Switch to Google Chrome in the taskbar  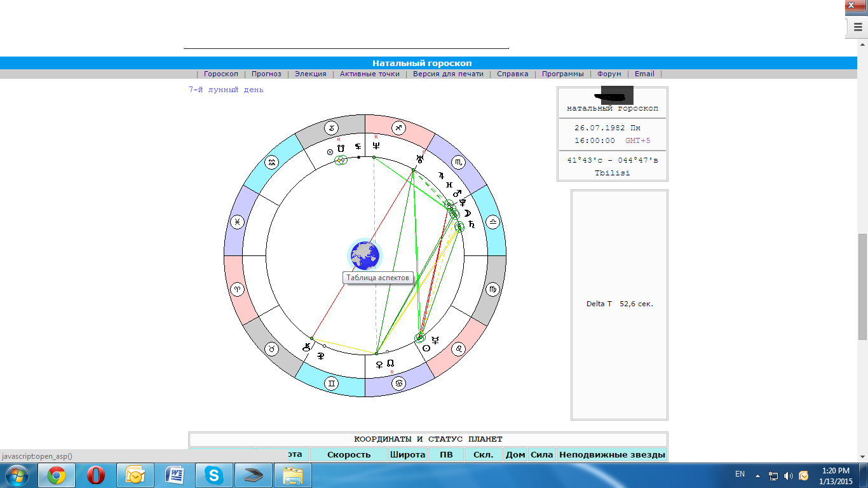click(57, 475)
